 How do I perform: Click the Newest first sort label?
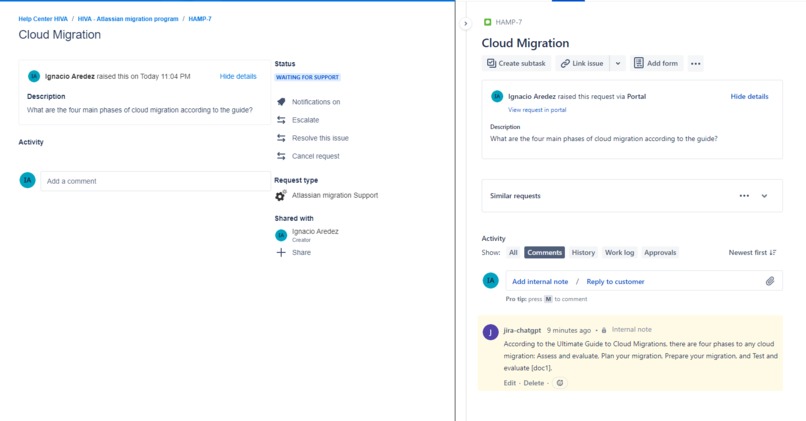[747, 252]
